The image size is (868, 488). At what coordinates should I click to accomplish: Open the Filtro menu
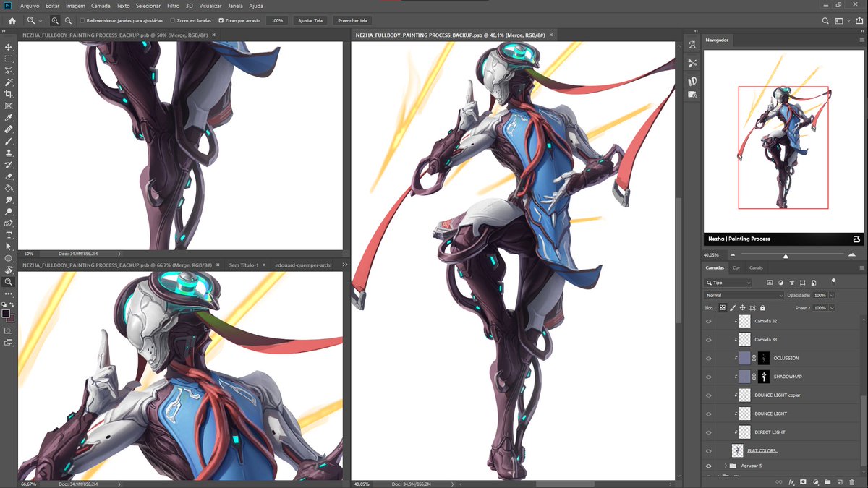pos(174,6)
